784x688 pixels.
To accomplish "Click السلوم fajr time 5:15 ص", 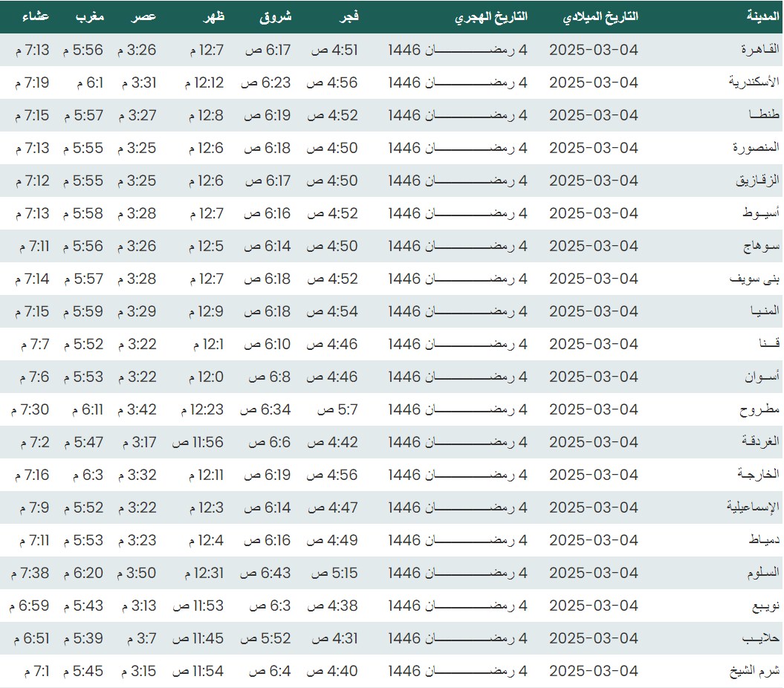I will pos(334,573).
